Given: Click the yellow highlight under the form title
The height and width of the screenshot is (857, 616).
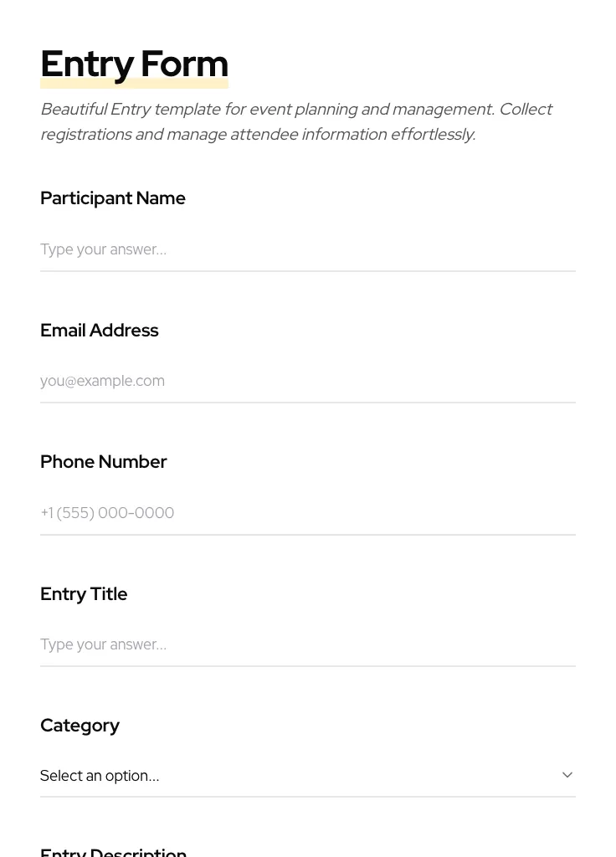Looking at the screenshot, I should point(134,84).
